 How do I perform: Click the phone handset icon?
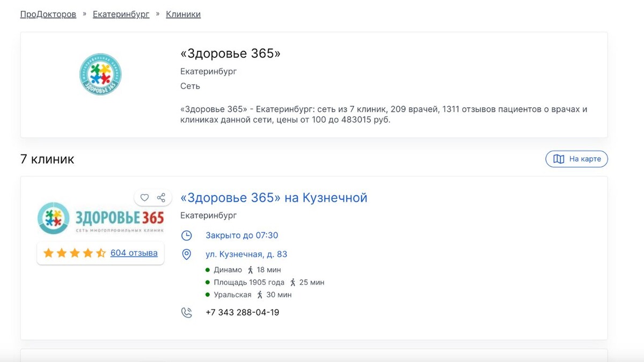186,313
